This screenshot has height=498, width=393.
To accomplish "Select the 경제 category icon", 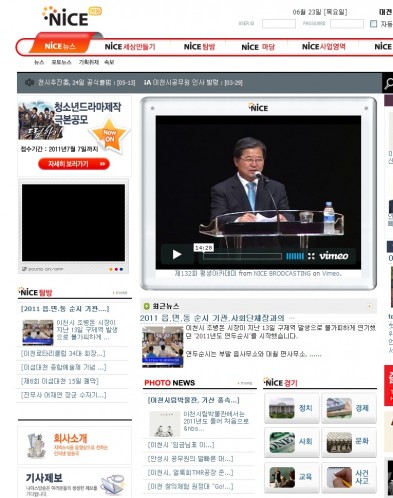I will (x=349, y=408).
